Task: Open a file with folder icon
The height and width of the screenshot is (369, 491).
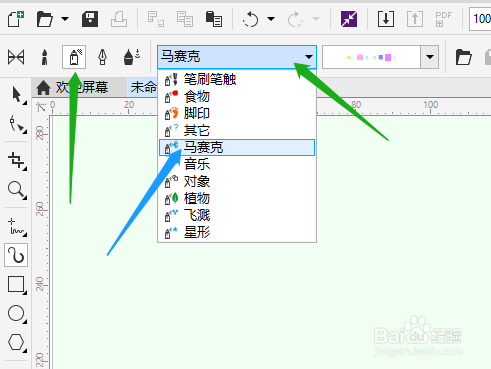Action: [45, 19]
